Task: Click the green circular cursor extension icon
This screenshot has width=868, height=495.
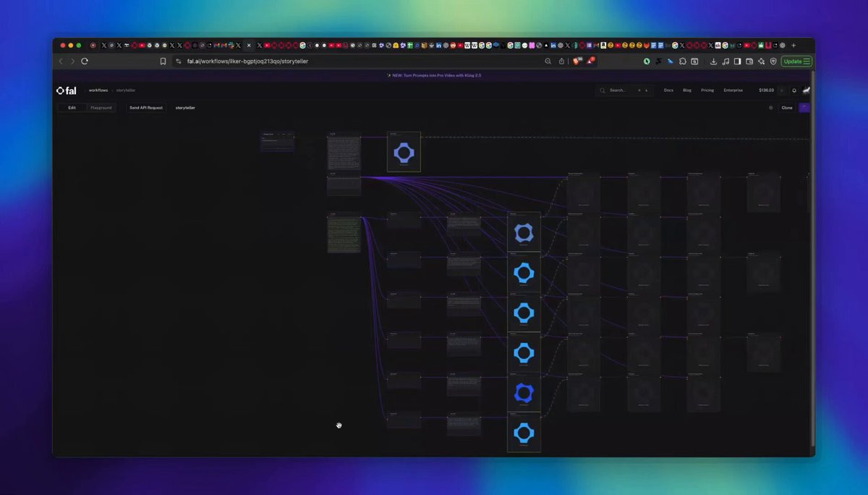Action: click(647, 62)
